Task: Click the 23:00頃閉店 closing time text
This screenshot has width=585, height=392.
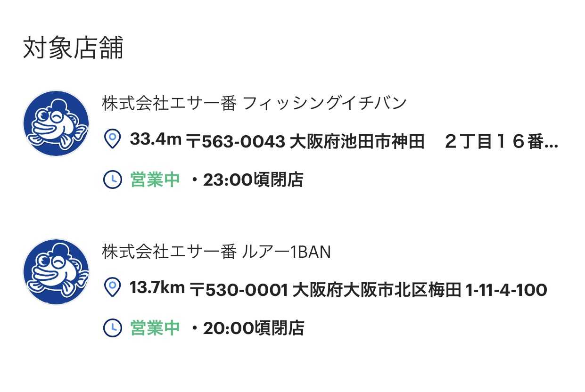Action: tap(253, 180)
